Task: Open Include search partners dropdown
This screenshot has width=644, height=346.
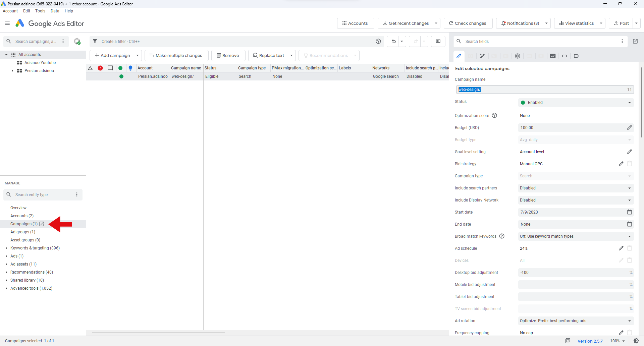Action: pyautogui.click(x=576, y=188)
